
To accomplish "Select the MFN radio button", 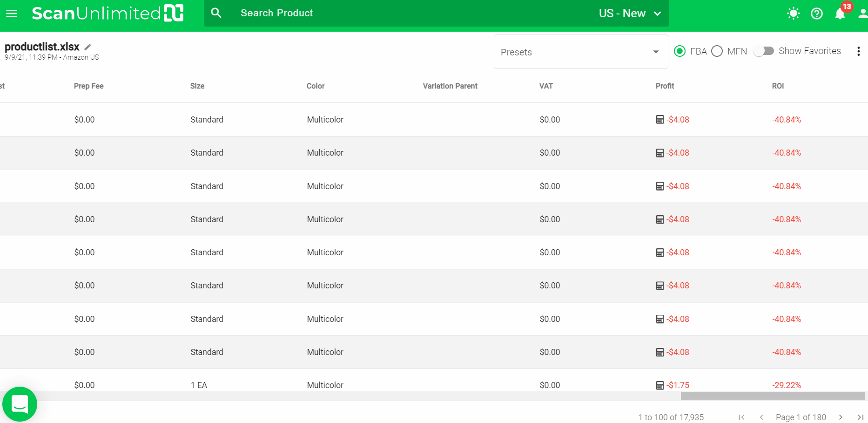I will click(717, 51).
